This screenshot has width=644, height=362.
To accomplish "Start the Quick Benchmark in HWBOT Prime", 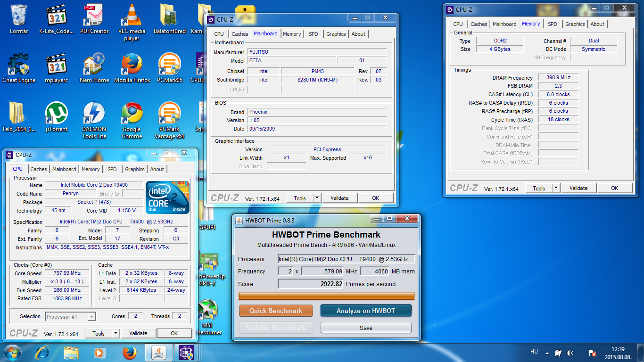I will [276, 311].
